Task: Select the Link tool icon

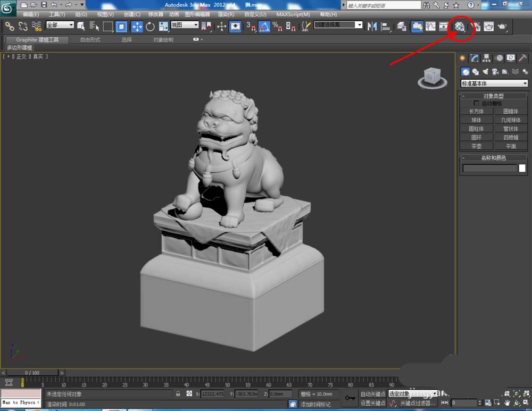Action: [9, 26]
